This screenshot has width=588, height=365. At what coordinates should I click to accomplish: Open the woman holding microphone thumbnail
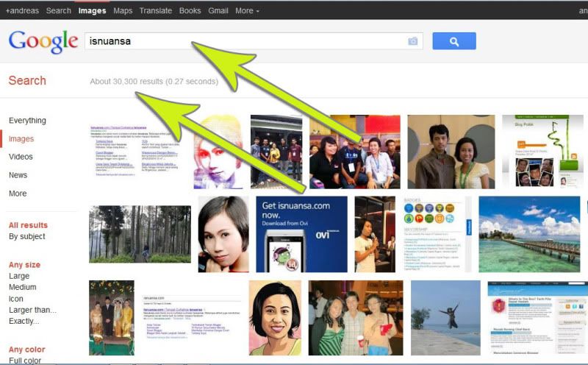click(375, 234)
